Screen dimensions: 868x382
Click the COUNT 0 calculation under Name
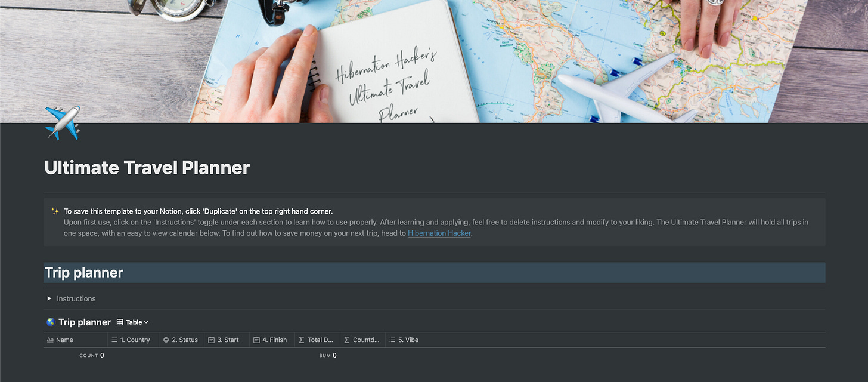click(x=92, y=356)
